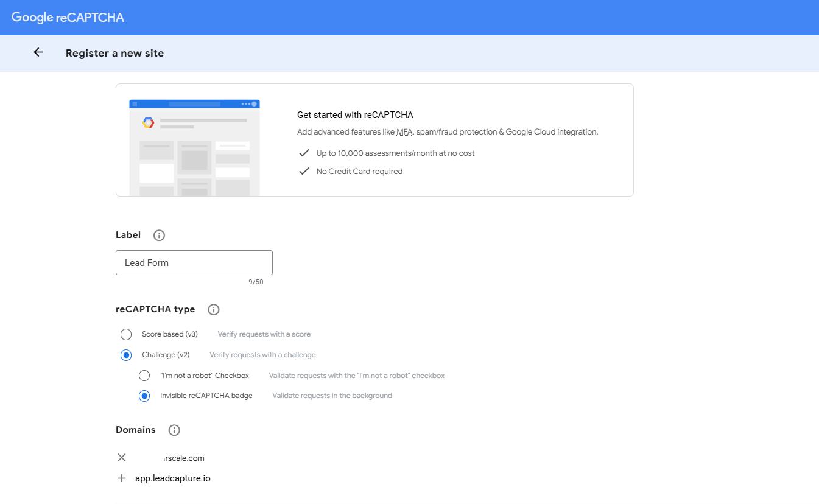This screenshot has width=819, height=504.
Task: Click the 9/50 character counter
Action: tap(256, 282)
